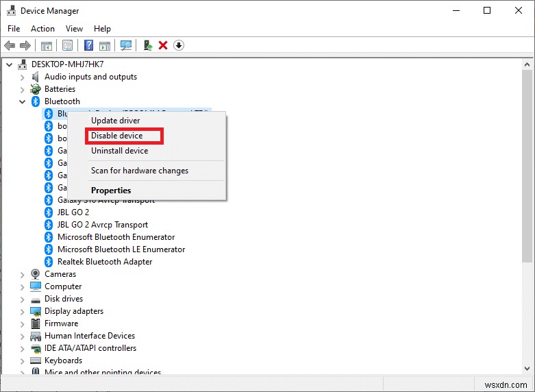Click the Disable device down-arrow icon
This screenshot has height=392, width=535.
coord(179,45)
